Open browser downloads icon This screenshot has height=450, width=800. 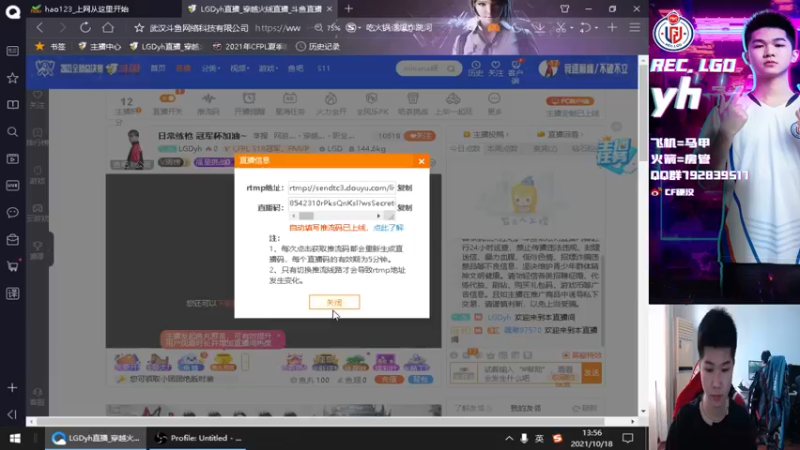click(x=539, y=28)
